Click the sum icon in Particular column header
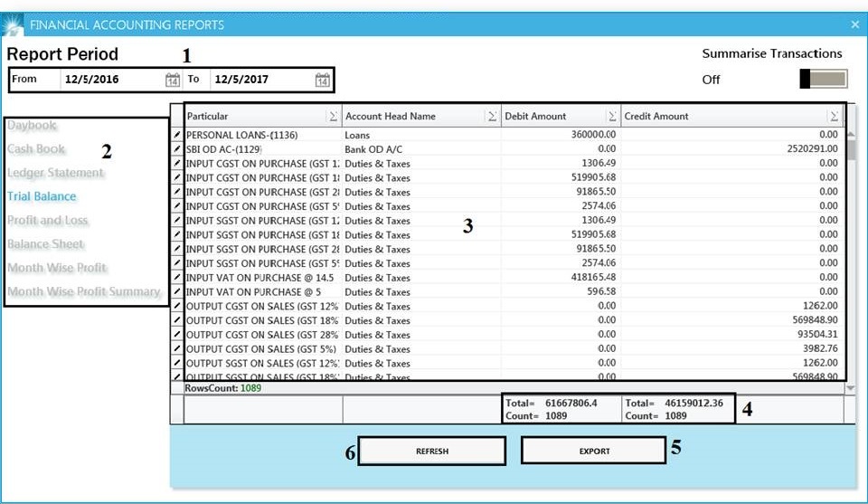Image resolution: width=868 pixels, height=504 pixels. pyautogui.click(x=333, y=117)
